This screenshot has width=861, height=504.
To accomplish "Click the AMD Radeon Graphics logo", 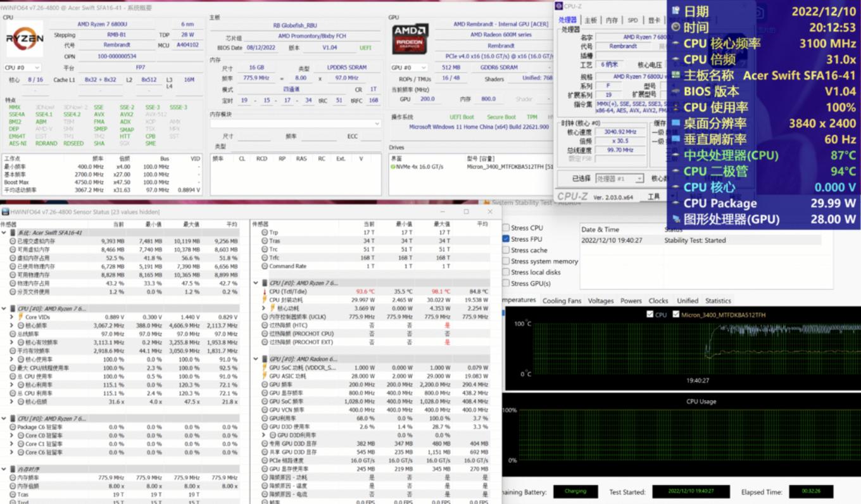I will click(410, 39).
